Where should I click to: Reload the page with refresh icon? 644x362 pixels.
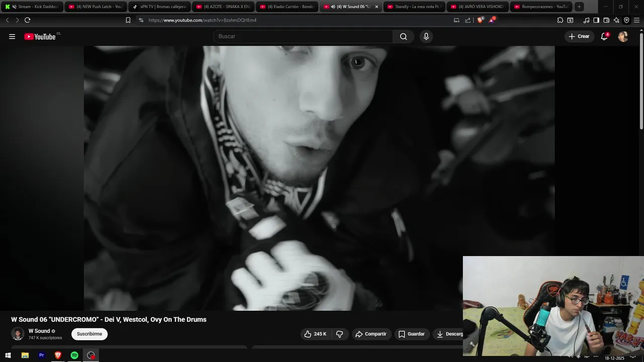(27, 20)
